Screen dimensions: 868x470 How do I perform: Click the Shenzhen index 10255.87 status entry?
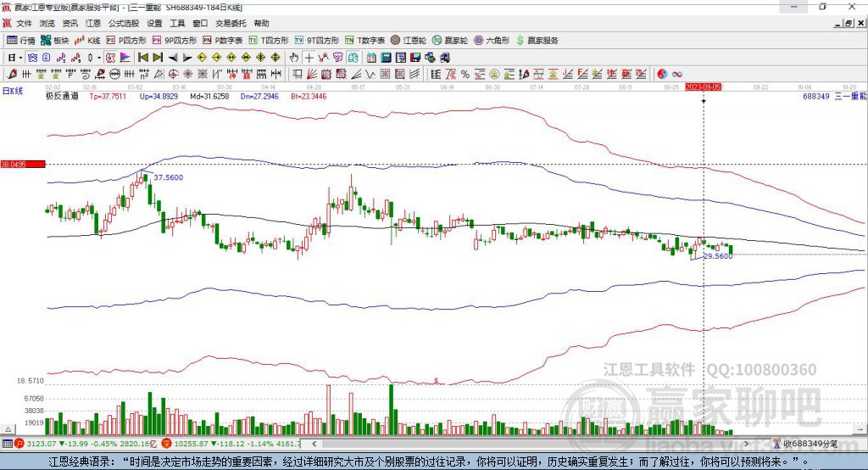pos(231,444)
